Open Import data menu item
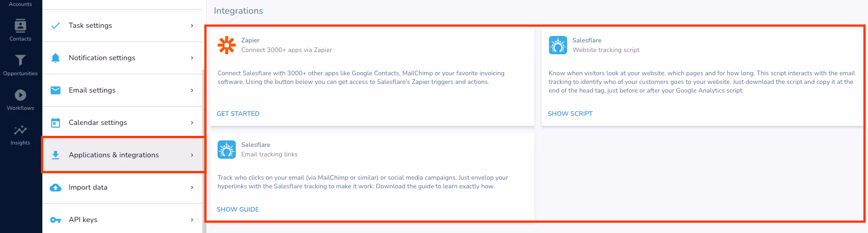Screen dimensions: 868x233 122,187
